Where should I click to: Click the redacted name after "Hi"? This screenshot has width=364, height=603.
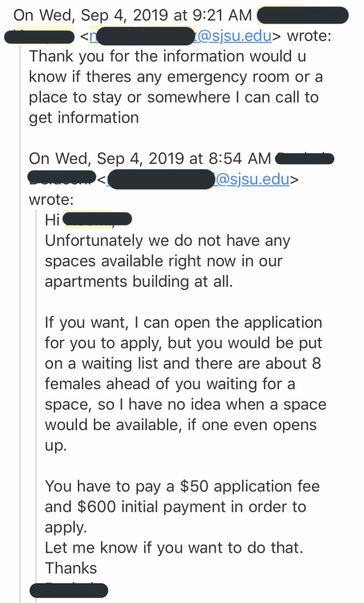pos(98,220)
